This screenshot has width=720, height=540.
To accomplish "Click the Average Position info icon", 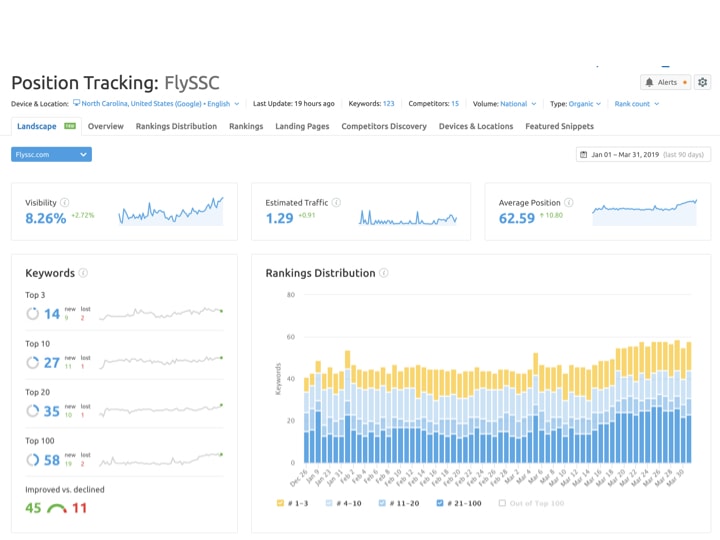I will point(568,202).
